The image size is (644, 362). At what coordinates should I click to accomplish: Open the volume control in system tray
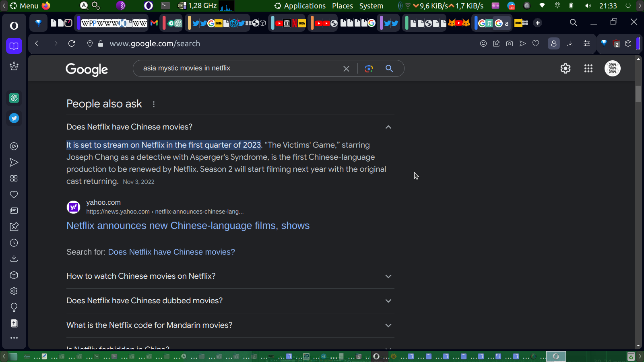click(588, 6)
